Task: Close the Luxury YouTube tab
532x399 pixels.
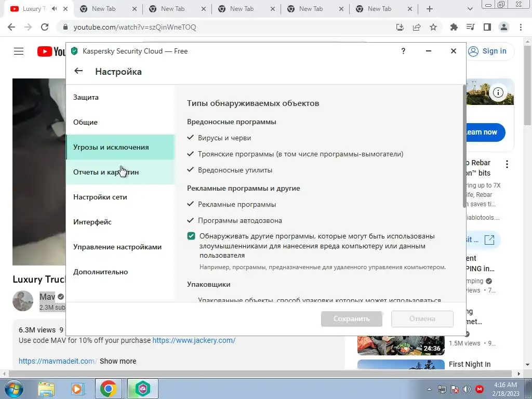Action: click(x=66, y=9)
